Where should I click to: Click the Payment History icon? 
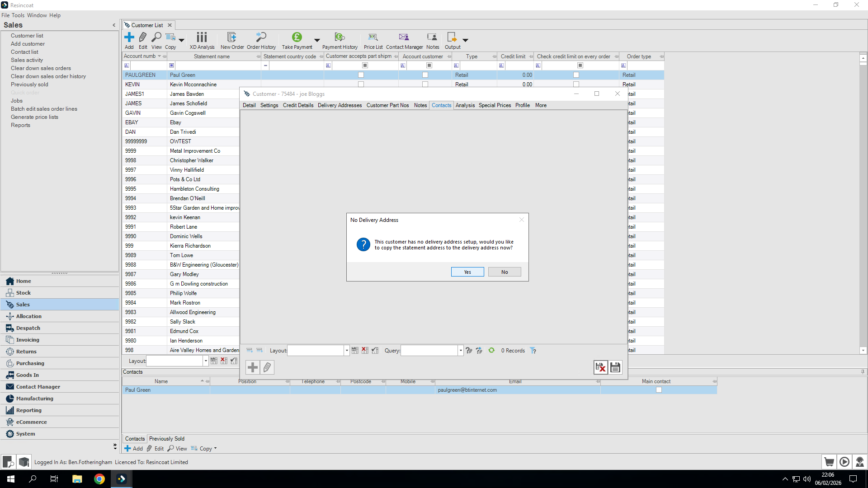point(340,40)
